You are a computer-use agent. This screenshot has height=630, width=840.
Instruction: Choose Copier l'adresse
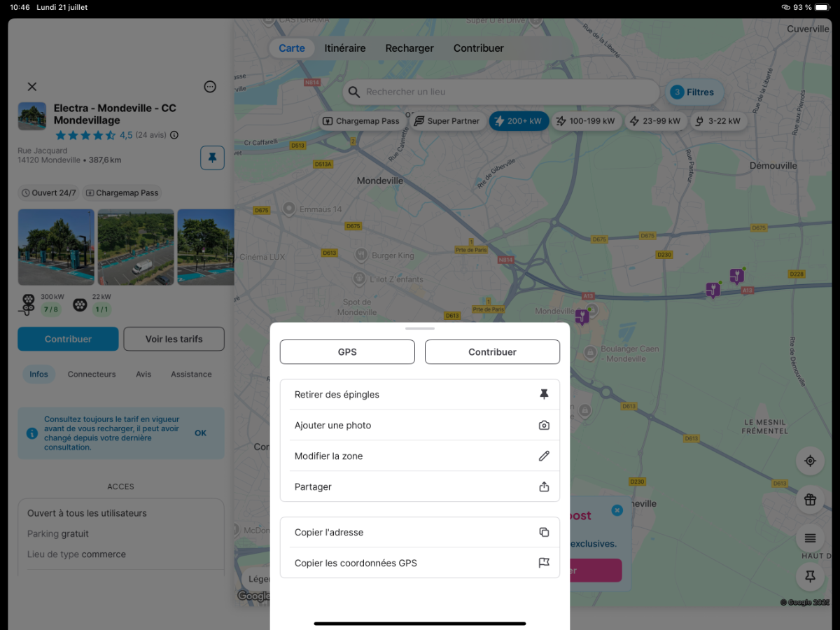click(x=420, y=532)
